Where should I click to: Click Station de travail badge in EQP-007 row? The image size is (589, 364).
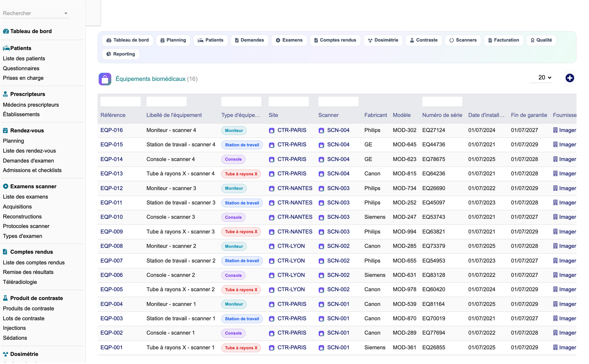(x=242, y=261)
